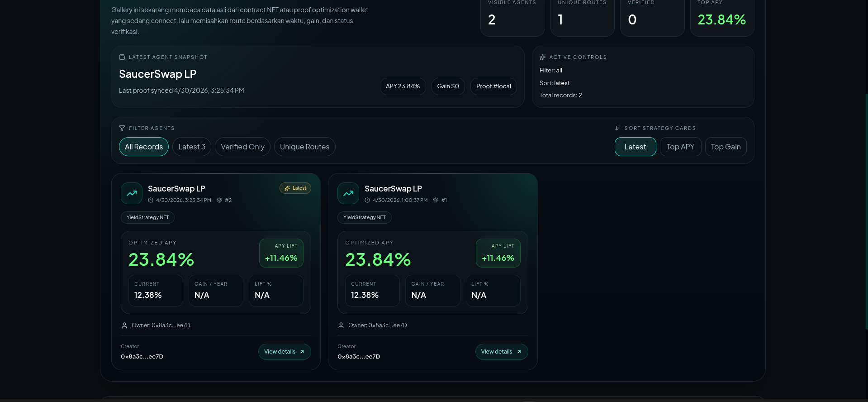Click YieldStrategy NFT tag on first card
The image size is (868, 402).
click(147, 217)
